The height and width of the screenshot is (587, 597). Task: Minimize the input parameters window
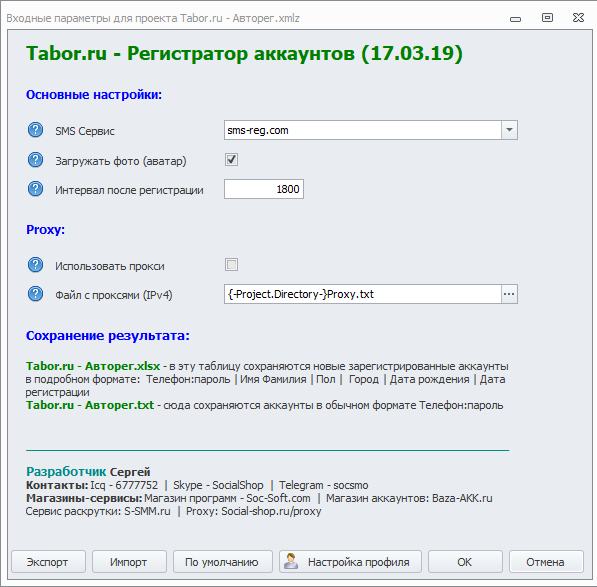point(516,19)
